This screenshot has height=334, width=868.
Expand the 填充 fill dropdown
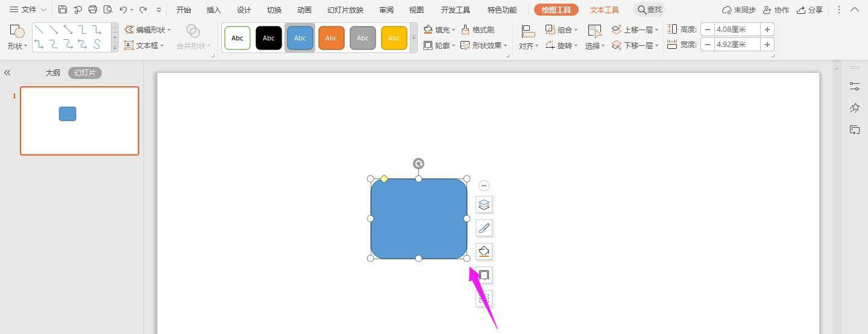point(453,30)
